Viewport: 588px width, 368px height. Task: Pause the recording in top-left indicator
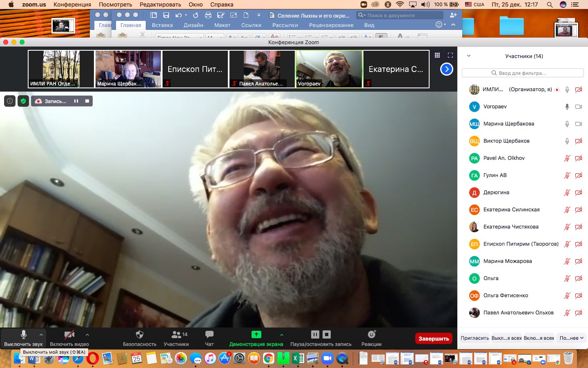76,101
